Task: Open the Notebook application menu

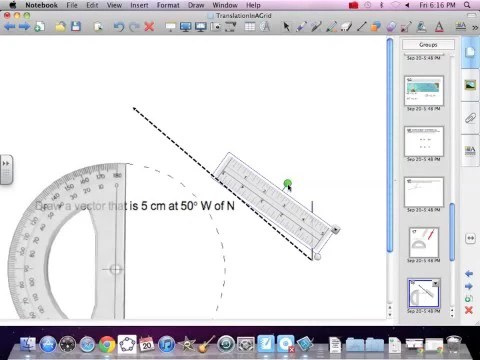Action: (x=41, y=5)
